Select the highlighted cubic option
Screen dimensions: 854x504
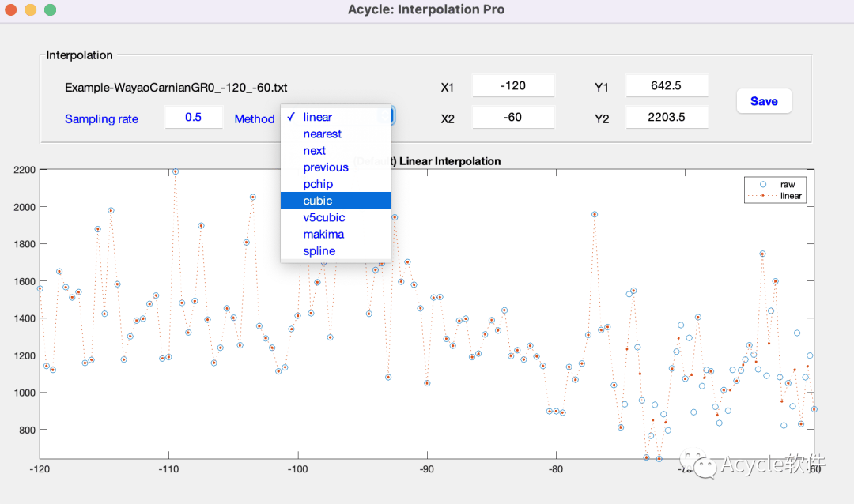317,201
